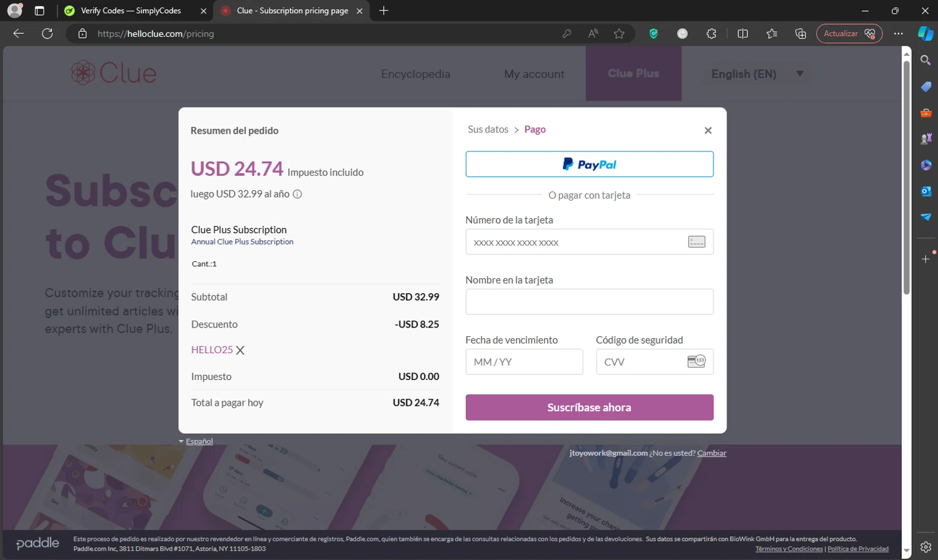Viewport: 938px width, 560px height.
Task: Open the sidebar Games icon
Action: [x=926, y=139]
